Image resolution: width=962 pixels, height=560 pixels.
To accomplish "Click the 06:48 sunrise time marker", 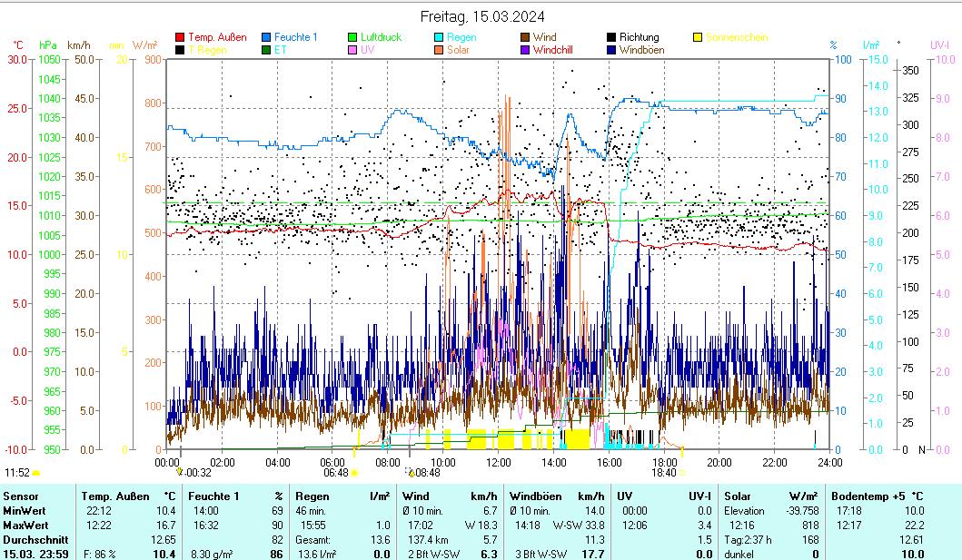I will [x=336, y=473].
